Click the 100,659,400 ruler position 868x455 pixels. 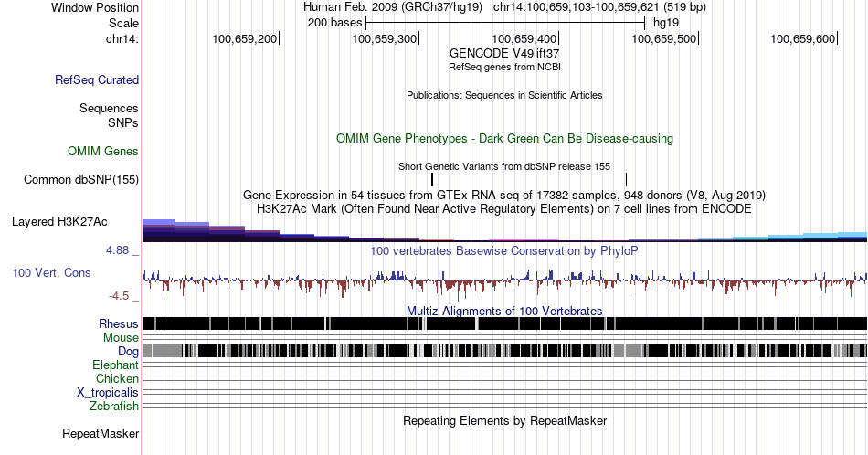point(525,38)
